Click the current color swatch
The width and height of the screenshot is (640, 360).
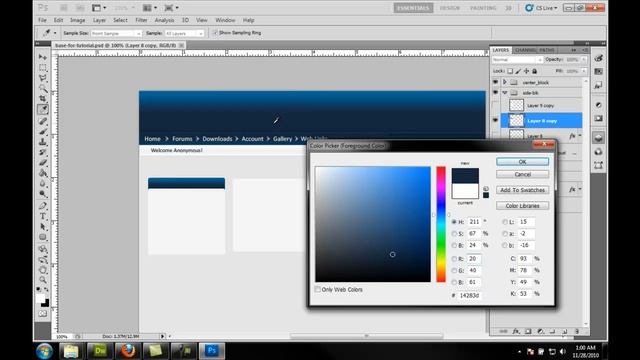point(465,191)
